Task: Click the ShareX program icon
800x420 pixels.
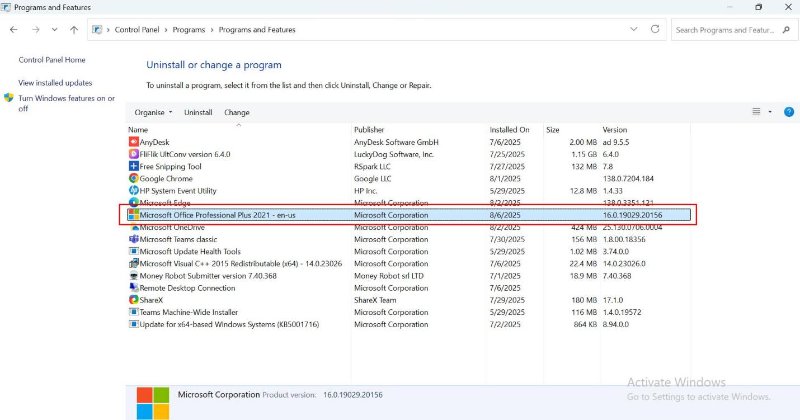Action: (134, 300)
